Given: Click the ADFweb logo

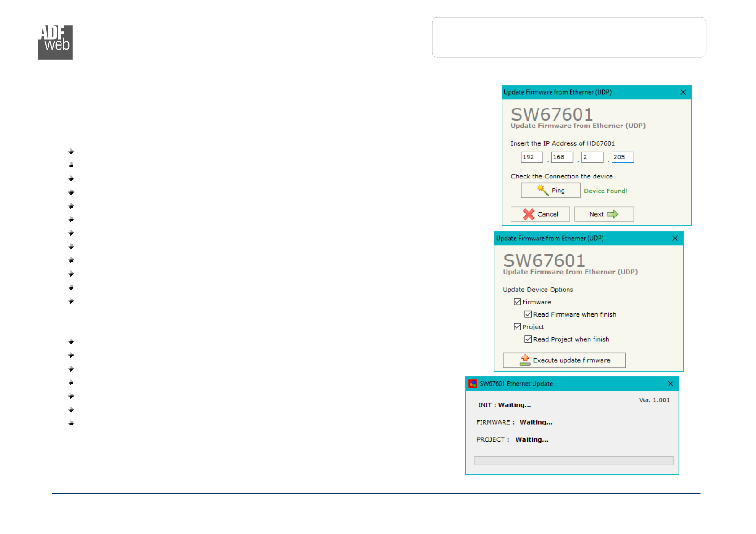Looking at the screenshot, I should (55, 42).
